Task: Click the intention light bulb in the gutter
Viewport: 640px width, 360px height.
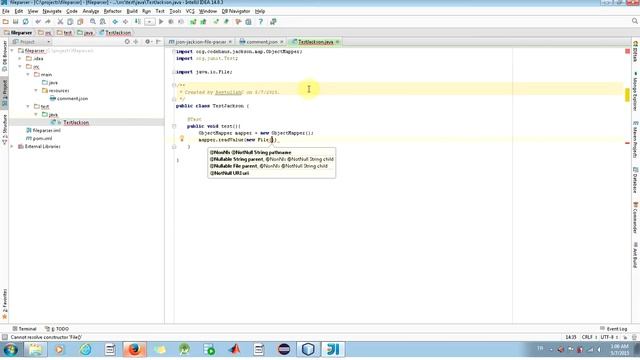Action: (182, 139)
